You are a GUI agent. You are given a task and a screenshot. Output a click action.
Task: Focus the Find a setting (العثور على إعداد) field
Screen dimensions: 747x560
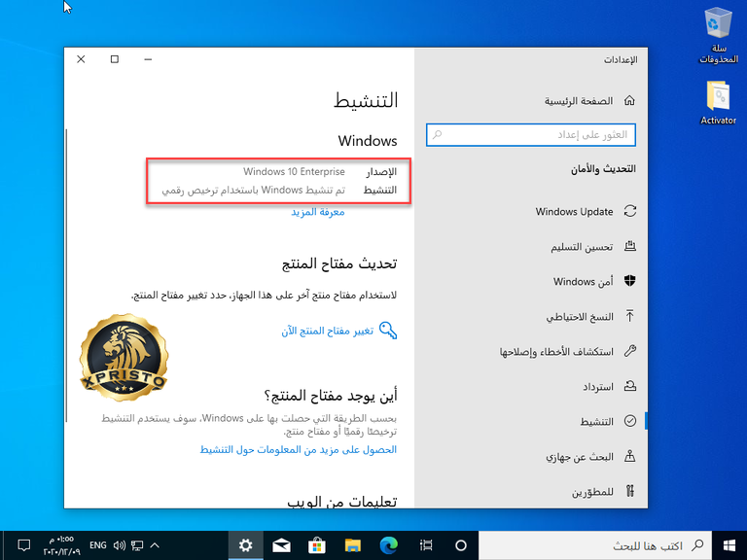tap(531, 135)
